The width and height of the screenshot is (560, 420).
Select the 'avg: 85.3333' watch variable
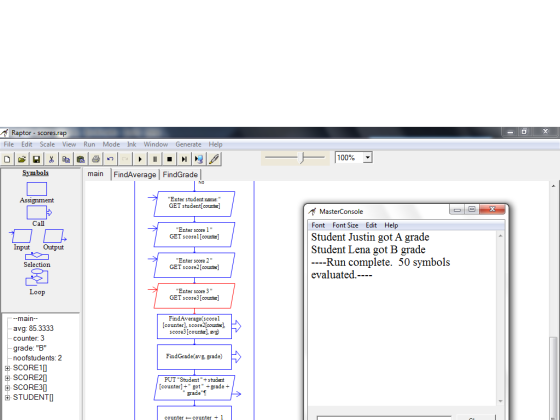click(x=33, y=329)
